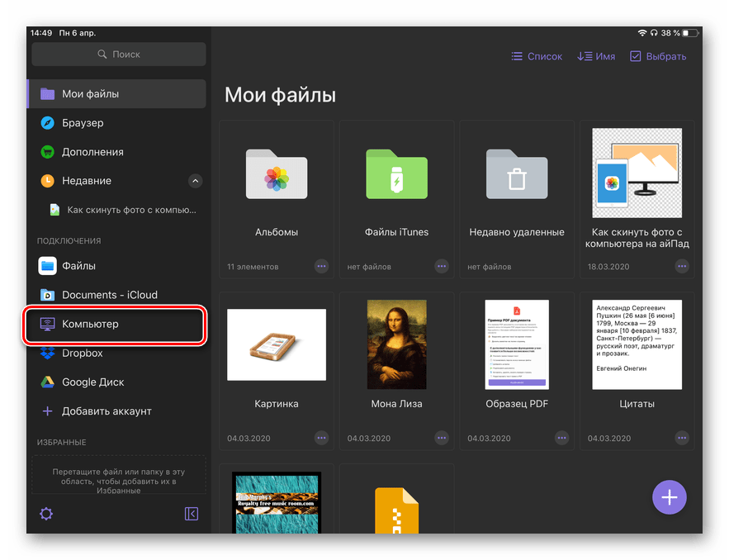Open Дополнения store cart icon
Image resolution: width=729 pixels, height=560 pixels.
[47, 152]
